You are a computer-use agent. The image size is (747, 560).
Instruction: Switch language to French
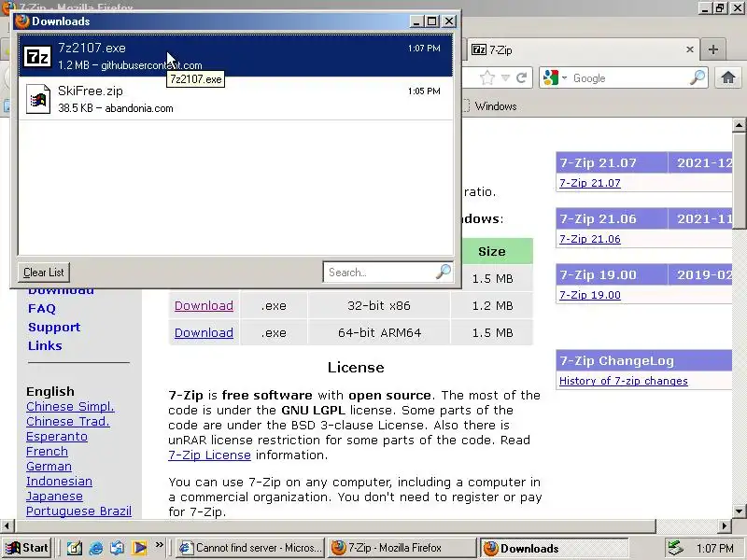[47, 452]
